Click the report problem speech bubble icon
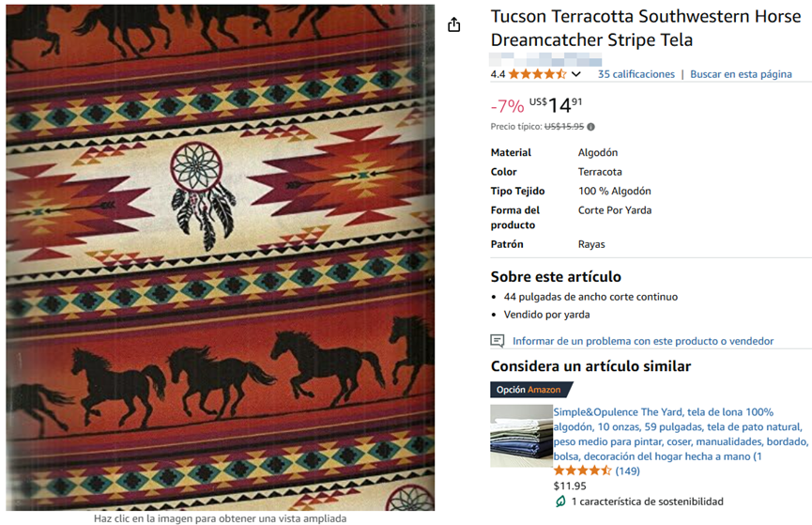 click(498, 341)
